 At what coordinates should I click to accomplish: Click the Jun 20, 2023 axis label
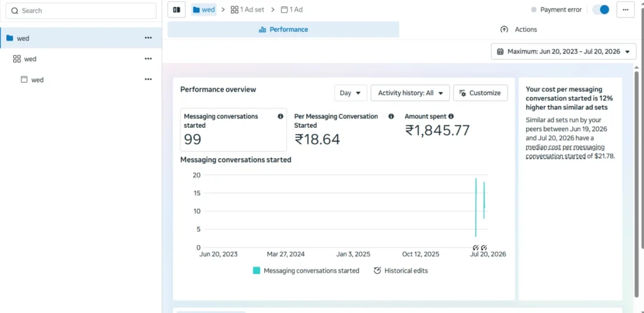(x=218, y=254)
